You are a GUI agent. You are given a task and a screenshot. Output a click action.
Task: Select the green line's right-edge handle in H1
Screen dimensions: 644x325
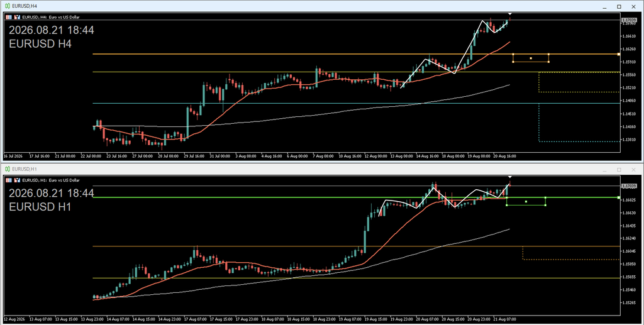pyautogui.click(x=619, y=197)
